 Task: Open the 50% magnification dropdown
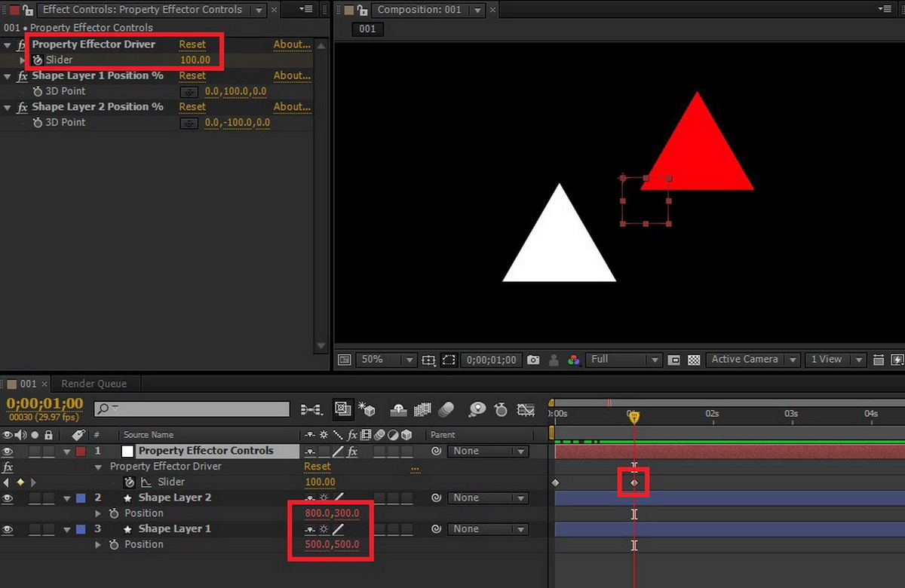click(385, 360)
